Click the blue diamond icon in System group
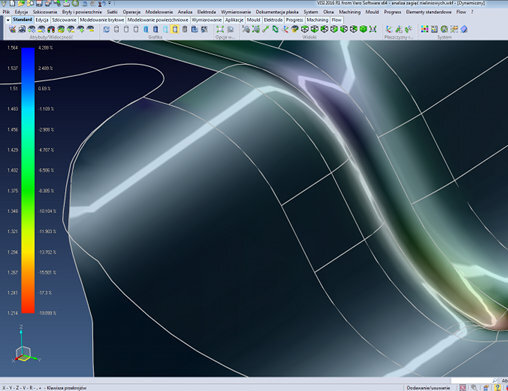508x391 pixels. tap(464, 29)
